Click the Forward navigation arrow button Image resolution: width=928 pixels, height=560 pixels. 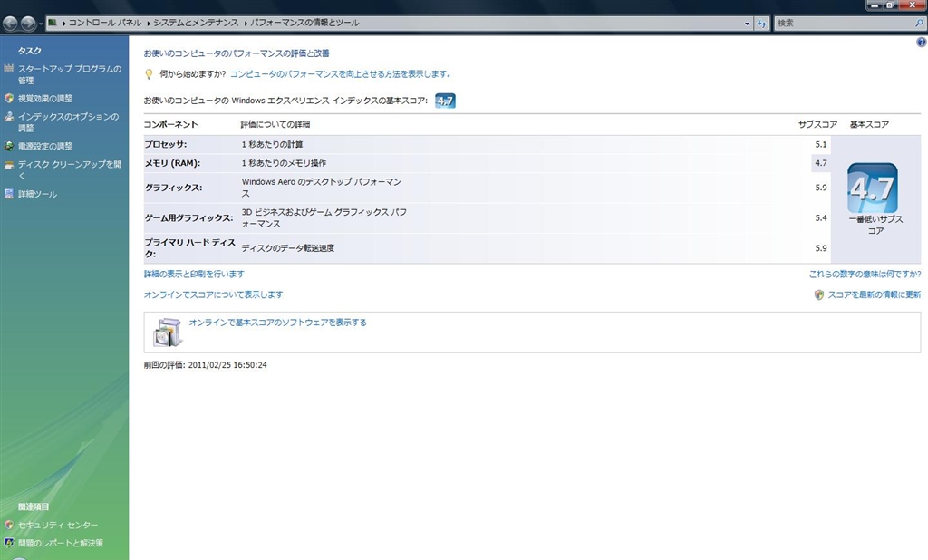click(x=28, y=23)
